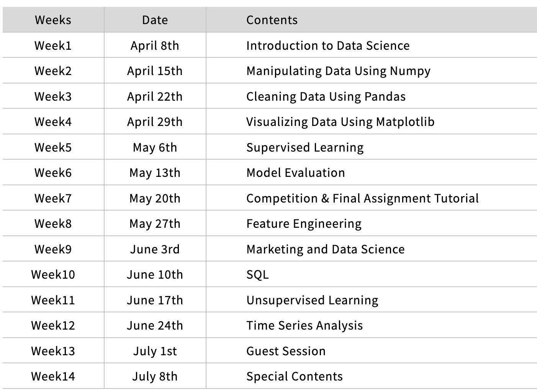Image resolution: width=537 pixels, height=392 pixels.
Task: Click the SQL contents cell
Action: pyautogui.click(x=257, y=274)
